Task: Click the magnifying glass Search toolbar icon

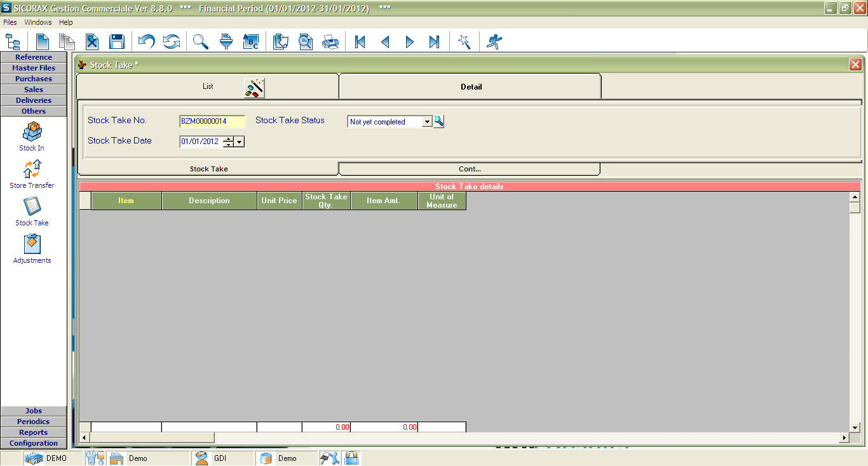Action: coord(201,42)
